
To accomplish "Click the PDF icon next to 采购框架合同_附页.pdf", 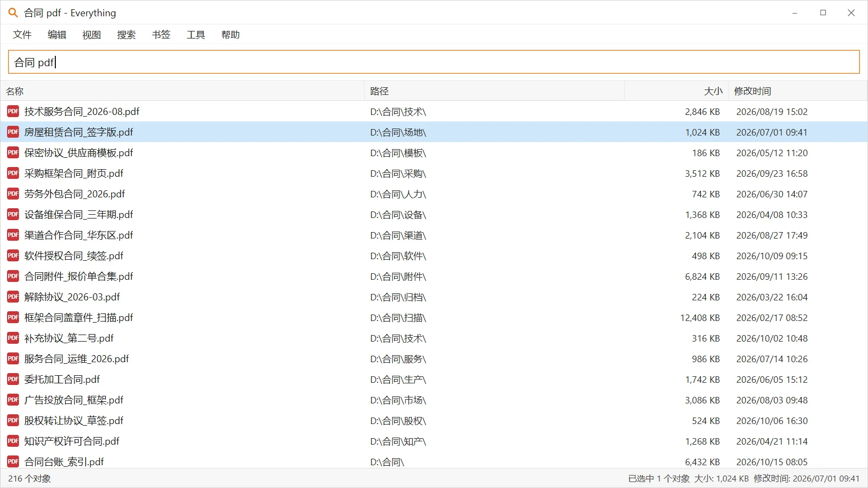I will 13,174.
